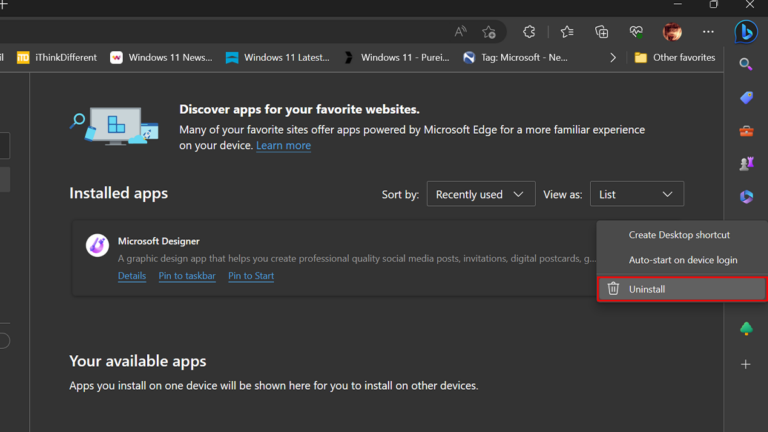
Task: Open the Read aloud icon in address bar
Action: 460,32
